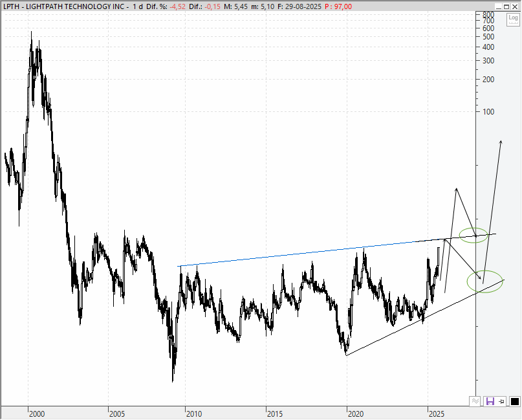Maximize the LPTH chart window
Viewport: 522px width, 420px height.
click(506, 6)
